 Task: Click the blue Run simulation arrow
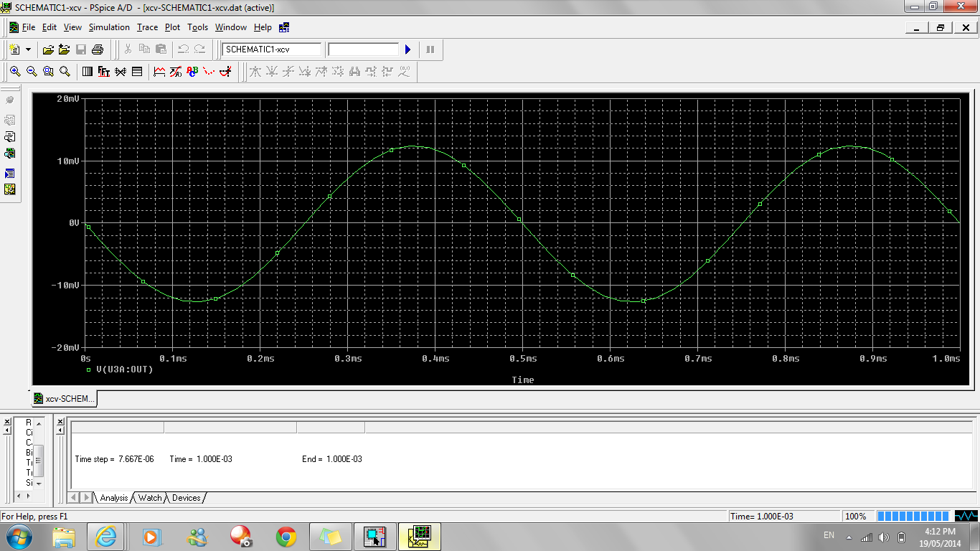click(x=407, y=50)
